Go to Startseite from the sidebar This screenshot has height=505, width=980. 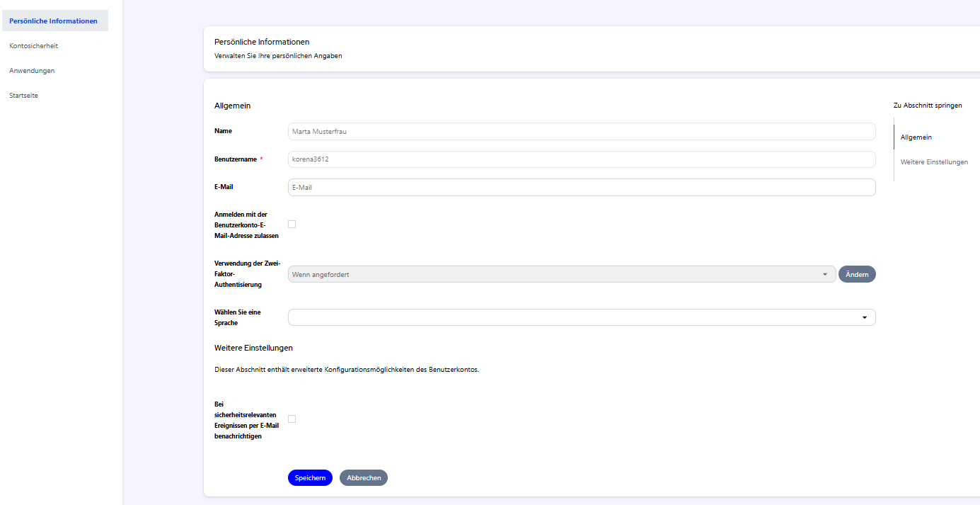pos(23,96)
